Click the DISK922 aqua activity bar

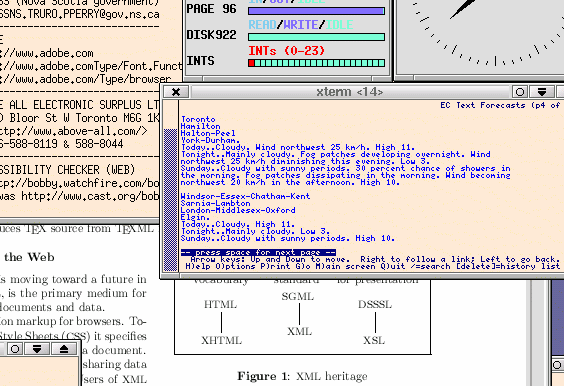[x=317, y=37]
